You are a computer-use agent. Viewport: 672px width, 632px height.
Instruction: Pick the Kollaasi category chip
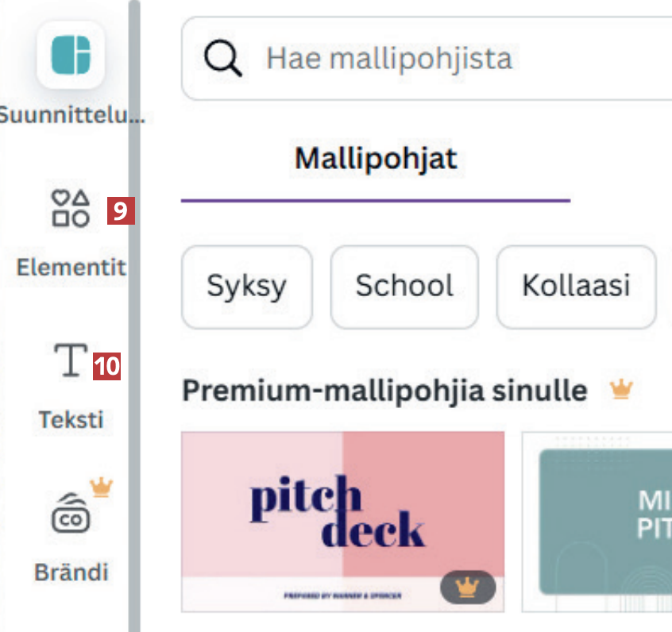click(x=576, y=286)
